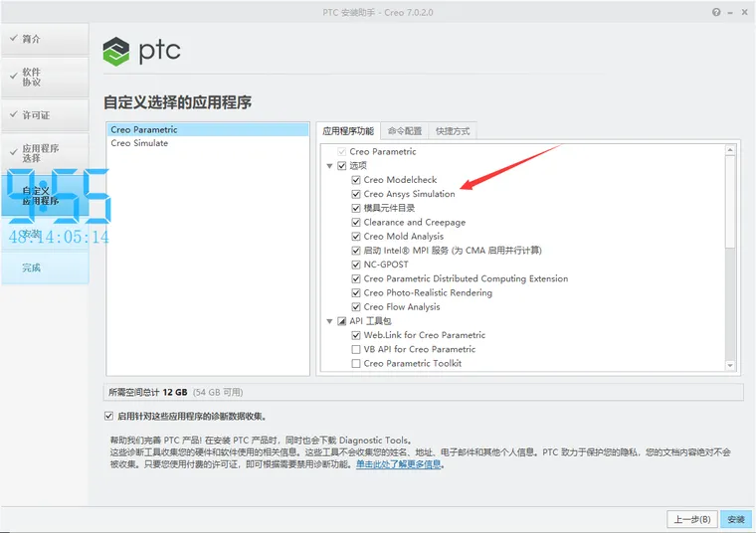Uncheck Creo Flow Analysis option
This screenshot has width=756, height=533.
(x=356, y=307)
